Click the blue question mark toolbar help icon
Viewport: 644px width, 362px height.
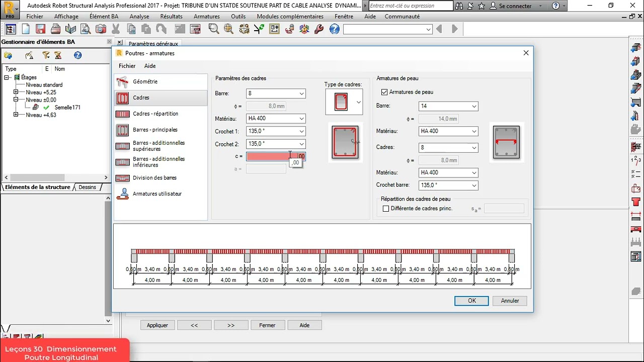(334, 29)
